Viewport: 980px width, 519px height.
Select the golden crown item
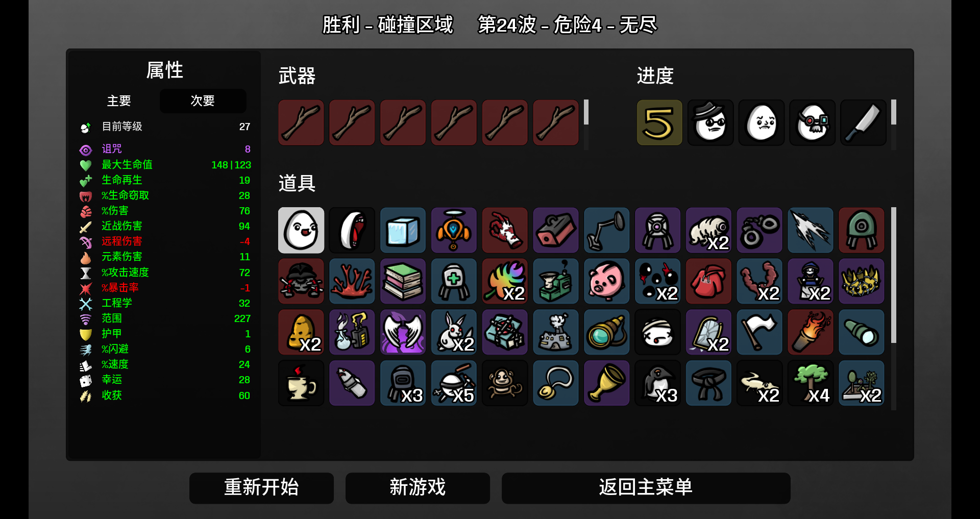pos(862,281)
